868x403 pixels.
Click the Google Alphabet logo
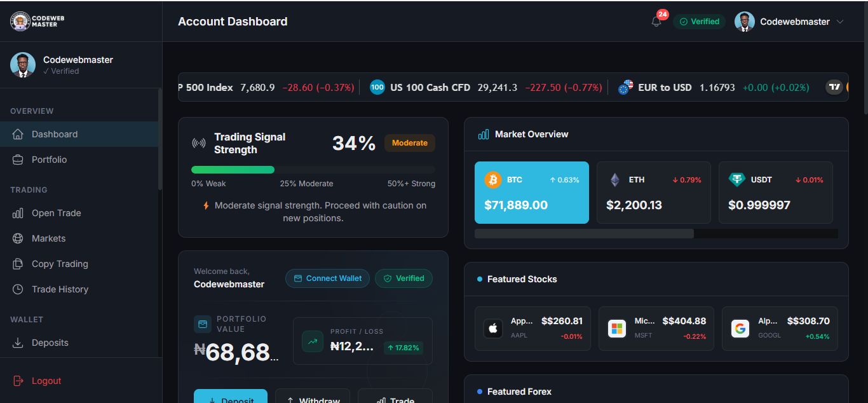click(x=740, y=329)
